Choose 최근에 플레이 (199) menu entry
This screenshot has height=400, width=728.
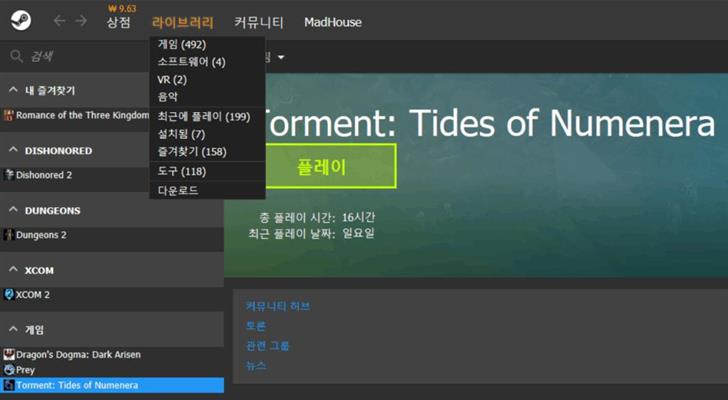point(203,117)
